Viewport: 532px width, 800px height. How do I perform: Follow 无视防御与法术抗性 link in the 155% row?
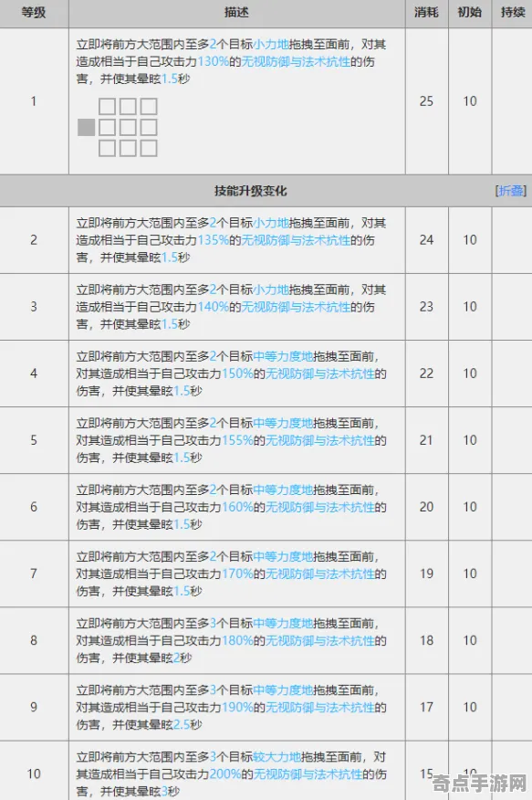click(320, 441)
